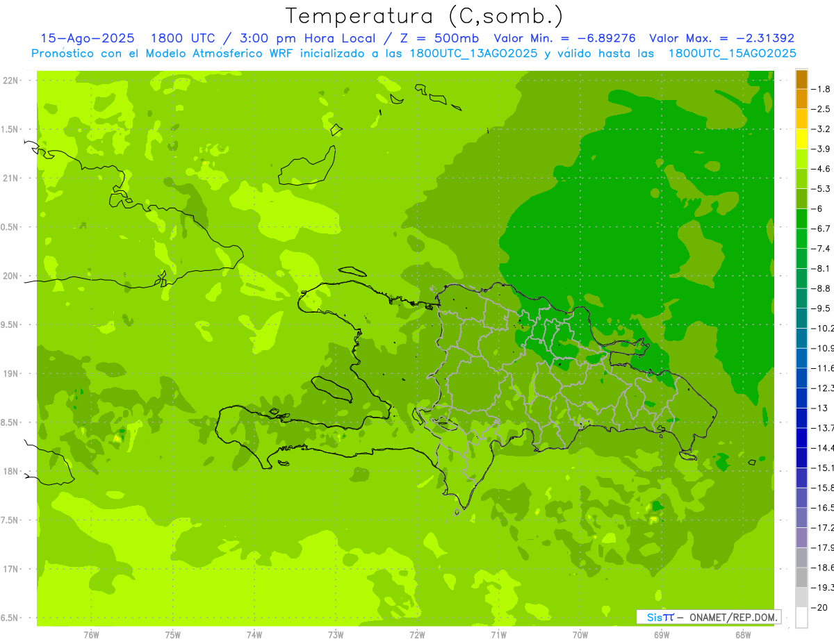Click the "-19.3" color bar label

click(823, 588)
